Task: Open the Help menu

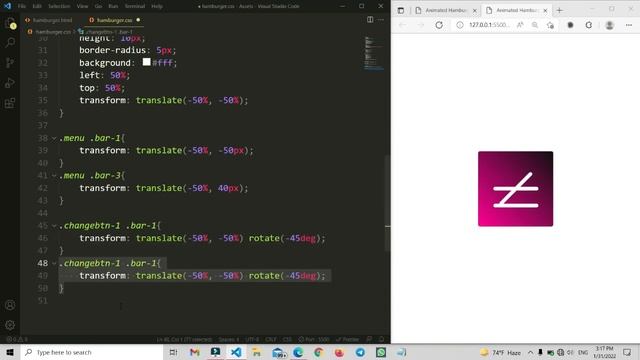Action: click(x=157, y=6)
